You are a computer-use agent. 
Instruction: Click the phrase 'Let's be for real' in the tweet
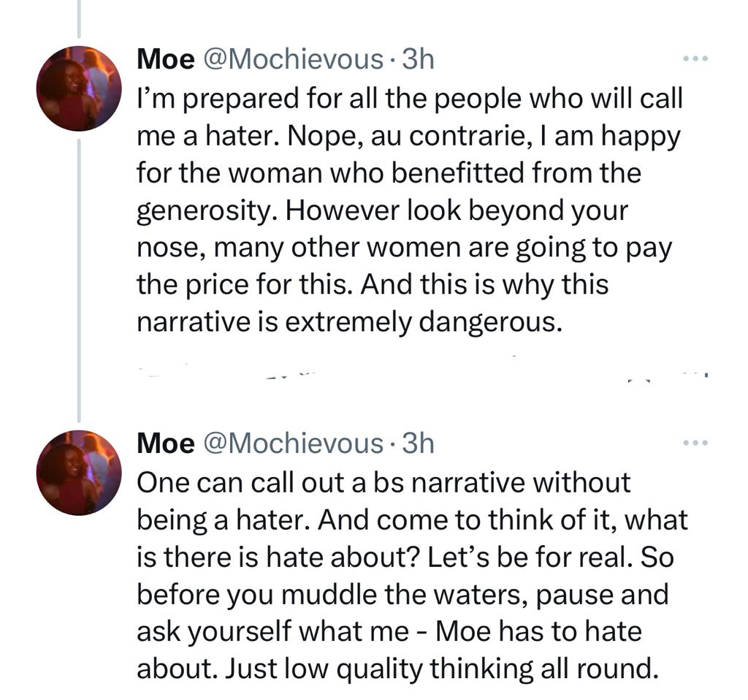point(530,557)
